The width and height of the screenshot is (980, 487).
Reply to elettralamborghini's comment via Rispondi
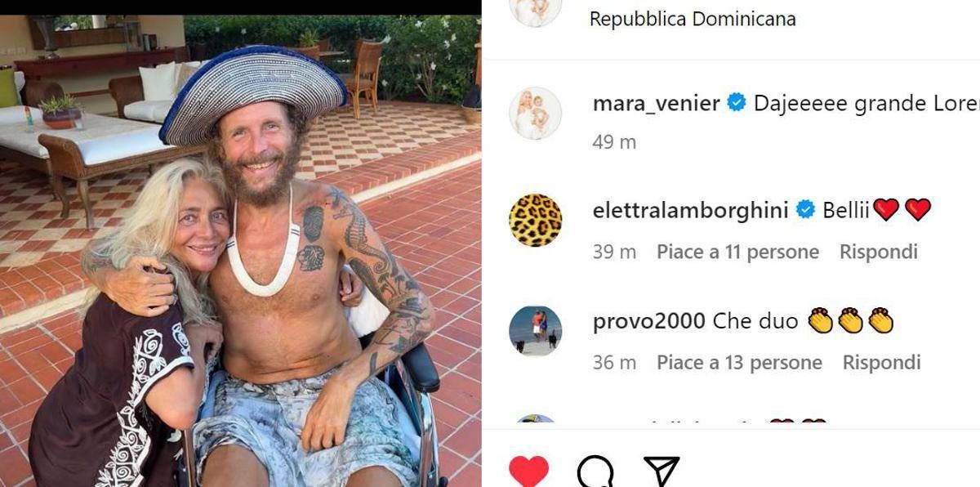(x=879, y=252)
